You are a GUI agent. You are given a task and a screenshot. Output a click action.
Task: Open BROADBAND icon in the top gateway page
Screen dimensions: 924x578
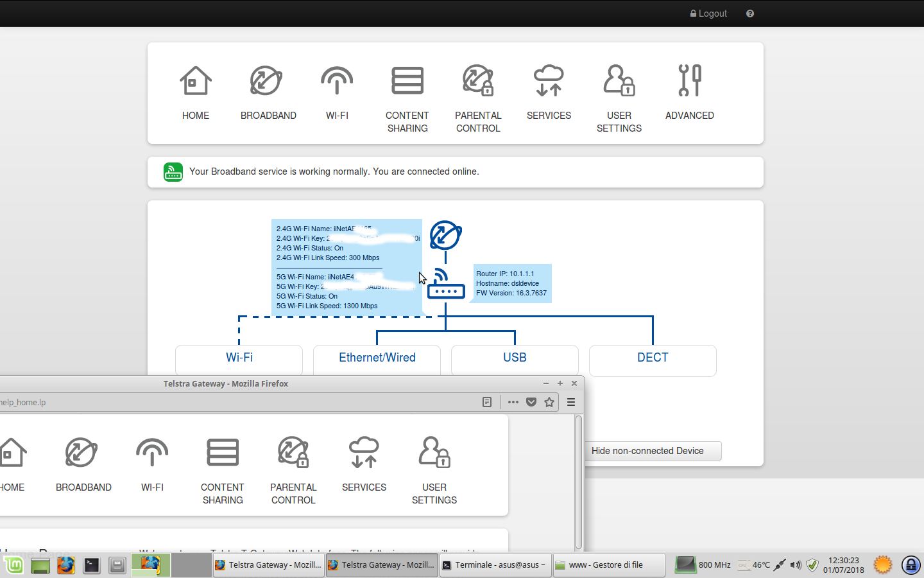[266, 82]
